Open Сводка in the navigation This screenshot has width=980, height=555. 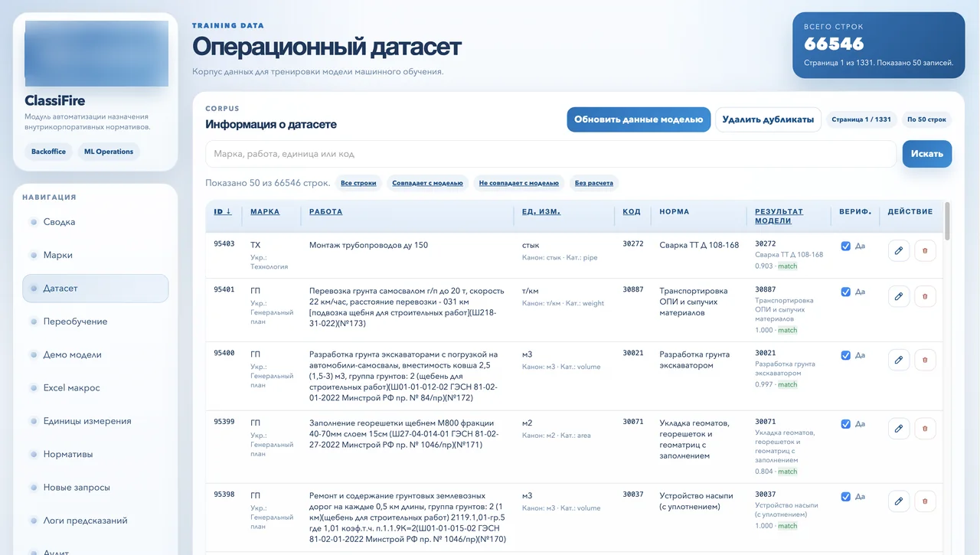click(95, 222)
